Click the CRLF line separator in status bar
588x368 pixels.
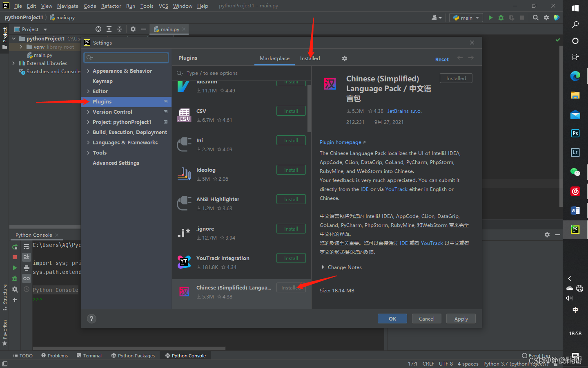pos(428,364)
